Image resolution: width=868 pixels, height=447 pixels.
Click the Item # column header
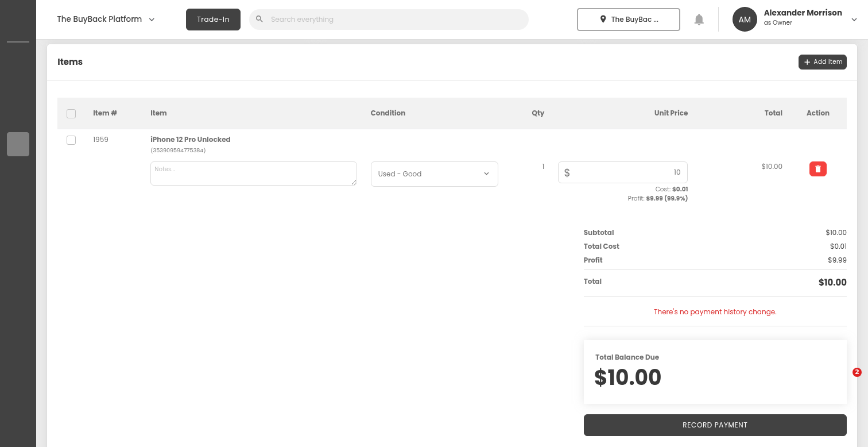(105, 113)
